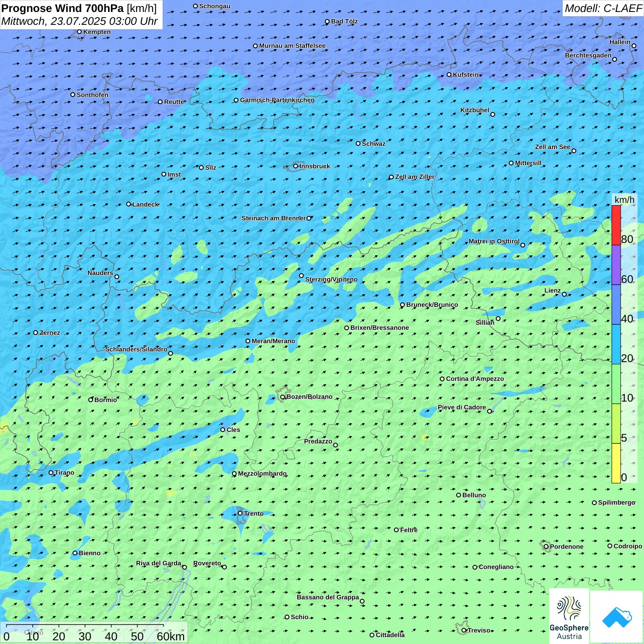Click the Innsbruck city marker
The width and height of the screenshot is (644, 644).
tap(296, 166)
